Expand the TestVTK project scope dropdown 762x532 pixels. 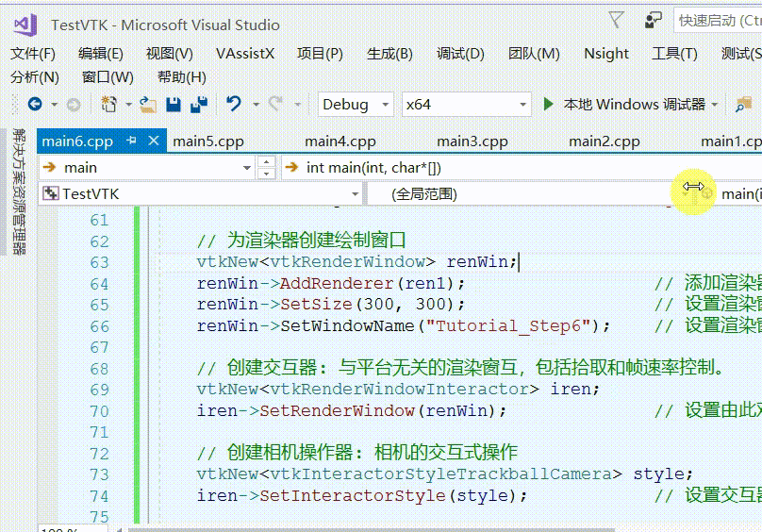click(x=356, y=194)
